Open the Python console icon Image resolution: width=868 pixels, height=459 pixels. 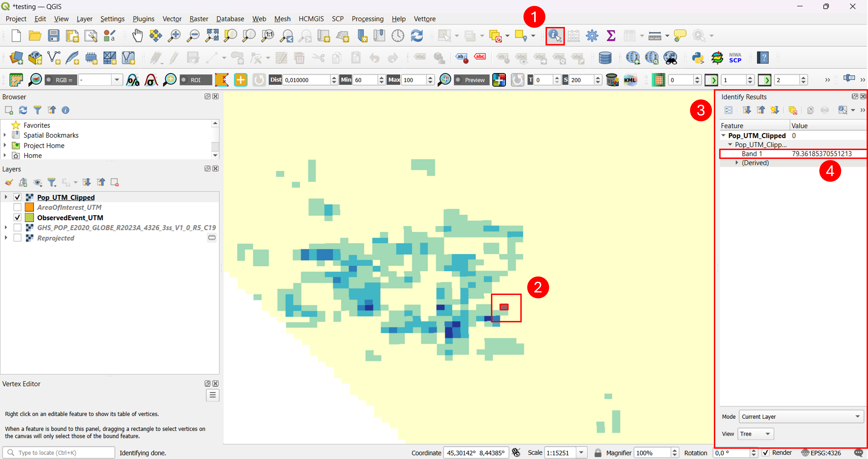click(x=698, y=58)
